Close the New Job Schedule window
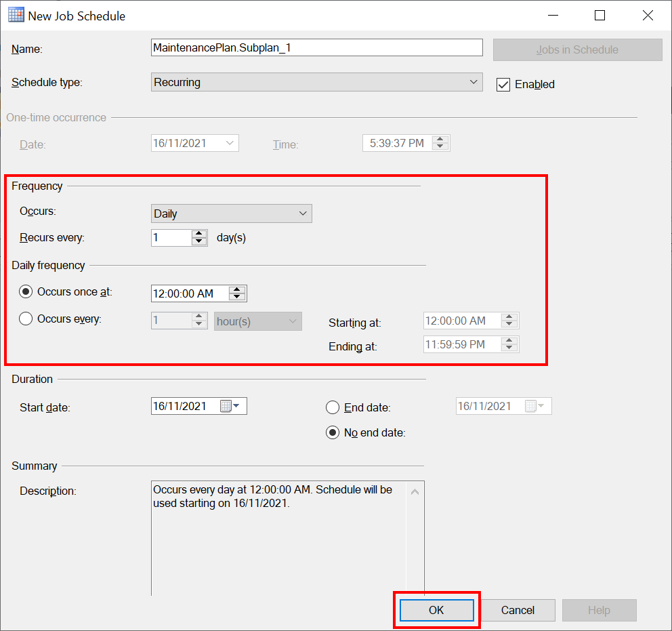Image resolution: width=672 pixels, height=631 pixels. pos(648,16)
